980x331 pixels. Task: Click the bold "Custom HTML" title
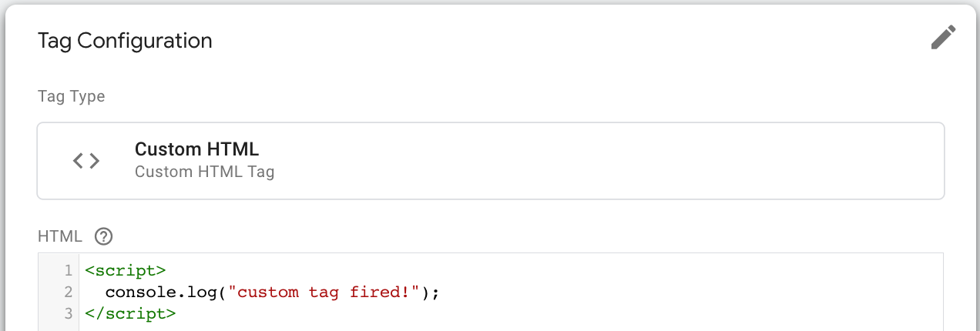click(x=197, y=149)
